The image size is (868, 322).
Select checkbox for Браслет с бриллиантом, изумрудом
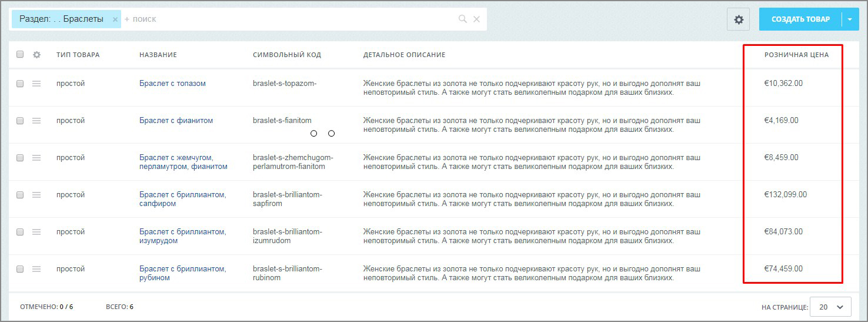pyautogui.click(x=20, y=232)
